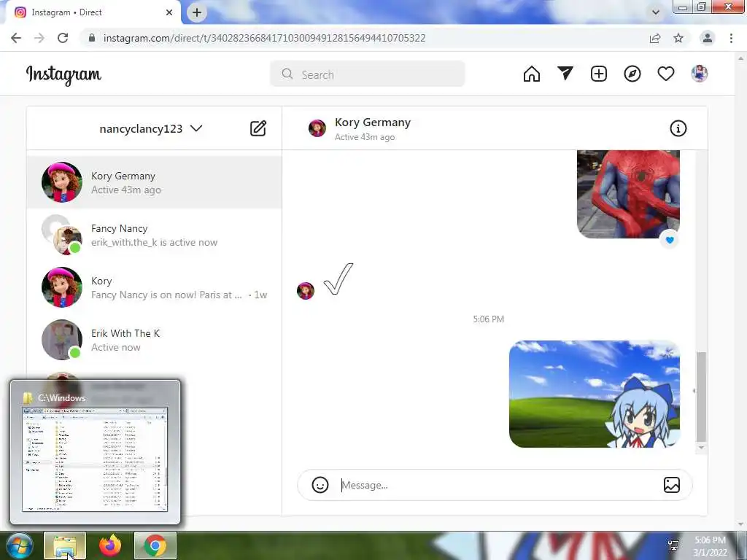Open Fancy Nancy group conversation
747x560 pixels.
point(155,235)
